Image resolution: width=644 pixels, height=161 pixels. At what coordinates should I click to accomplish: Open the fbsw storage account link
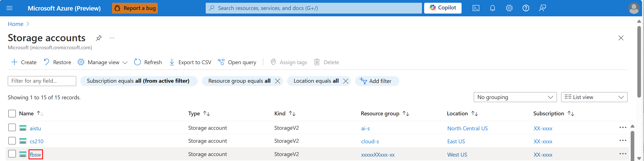pyautogui.click(x=35, y=155)
